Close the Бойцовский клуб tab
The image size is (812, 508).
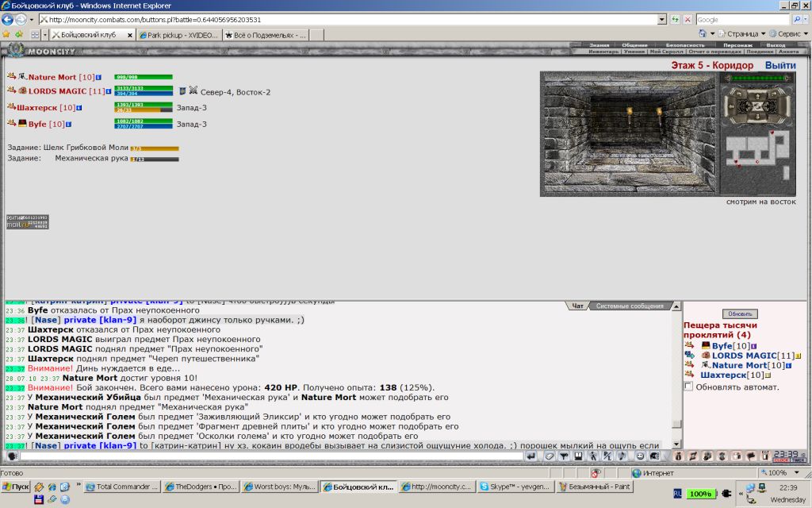click(129, 35)
